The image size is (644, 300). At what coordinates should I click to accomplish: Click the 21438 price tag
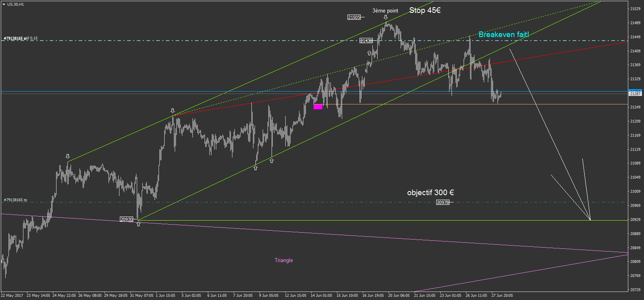point(366,41)
